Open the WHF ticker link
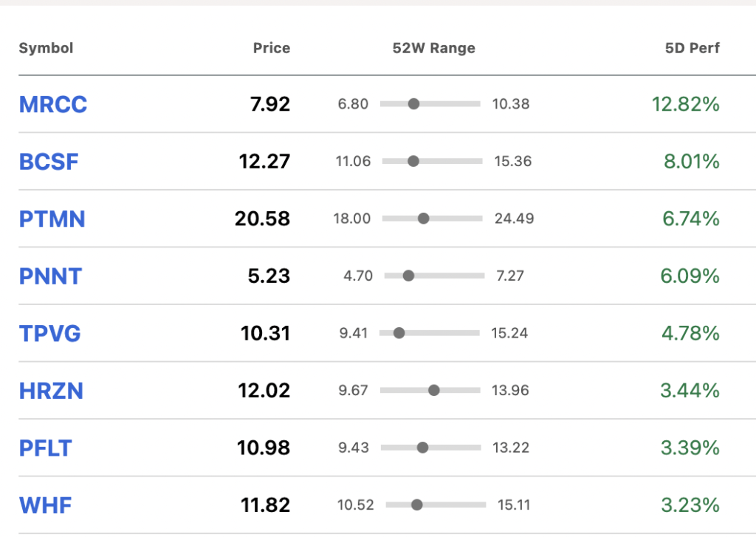The image size is (756, 537). (x=45, y=506)
